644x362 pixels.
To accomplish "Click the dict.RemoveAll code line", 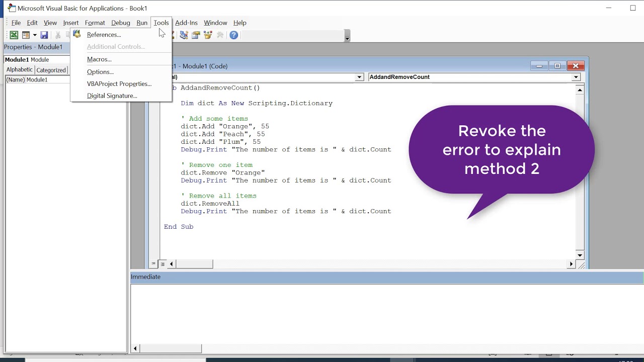I will [210, 204].
